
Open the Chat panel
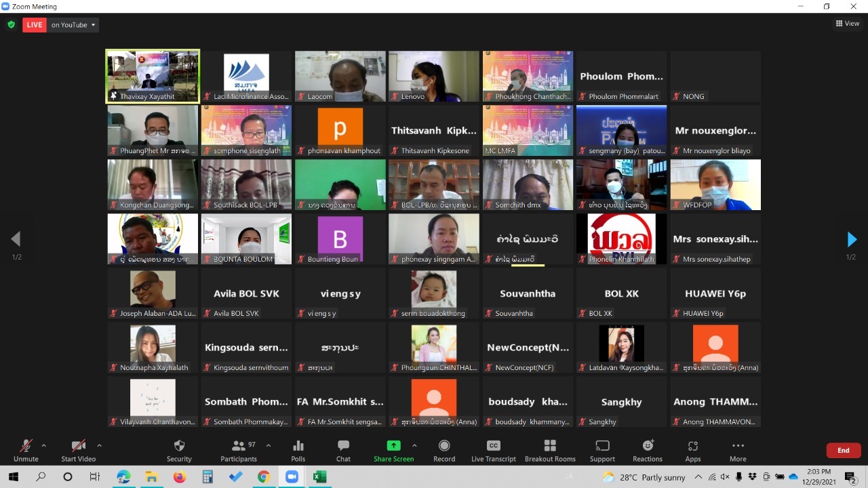point(343,450)
